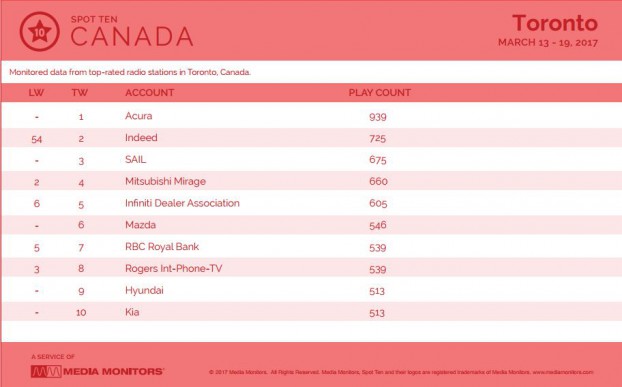Screen dimensions: 622x387
Task: Open the mediamonitors.com link in footer
Action: 563,372
